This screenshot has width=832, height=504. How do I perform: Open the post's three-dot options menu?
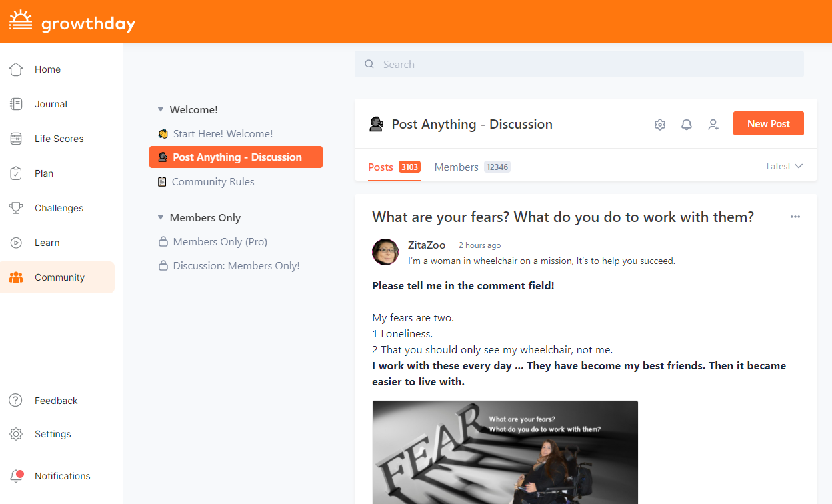pos(795,217)
